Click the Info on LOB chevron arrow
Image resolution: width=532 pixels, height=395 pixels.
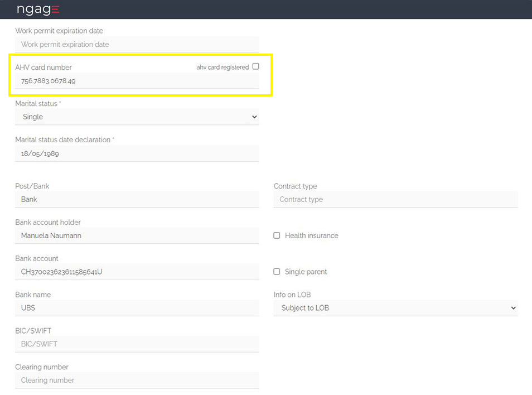(513, 308)
